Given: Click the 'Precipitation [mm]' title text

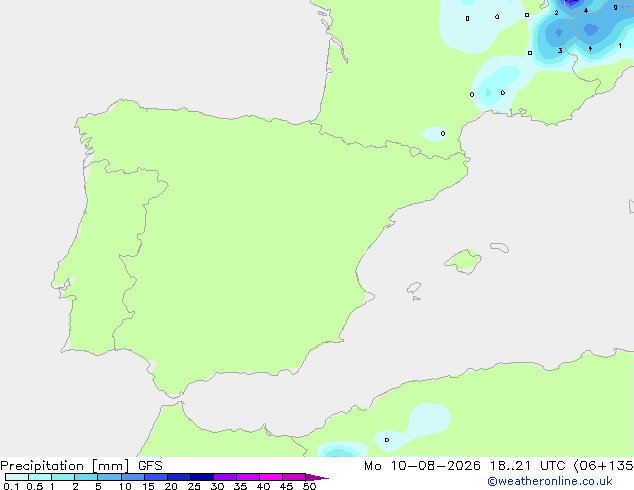Looking at the screenshot, I should (x=65, y=466).
